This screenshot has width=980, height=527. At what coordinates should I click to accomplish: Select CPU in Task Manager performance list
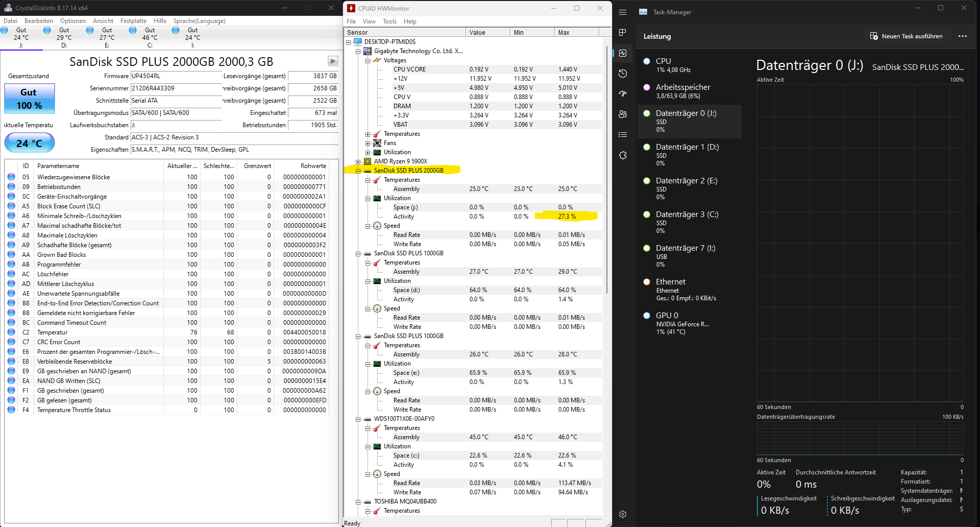pyautogui.click(x=690, y=65)
